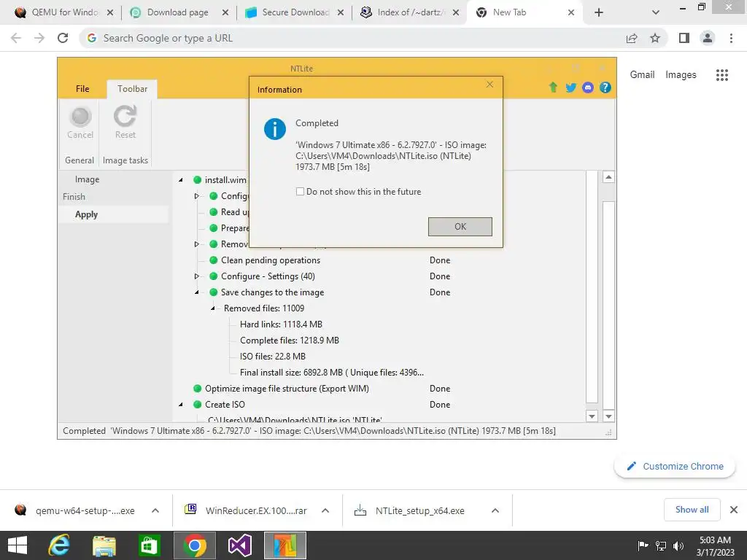The image size is (747, 560).
Task: Open Images link on New Tab page
Action: (x=681, y=75)
